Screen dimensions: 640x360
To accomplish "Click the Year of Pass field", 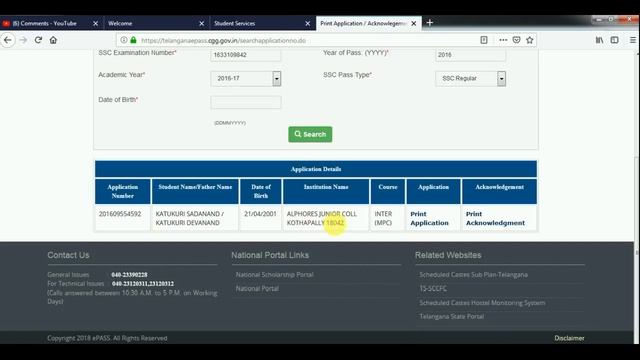I will pyautogui.click(x=470, y=55).
